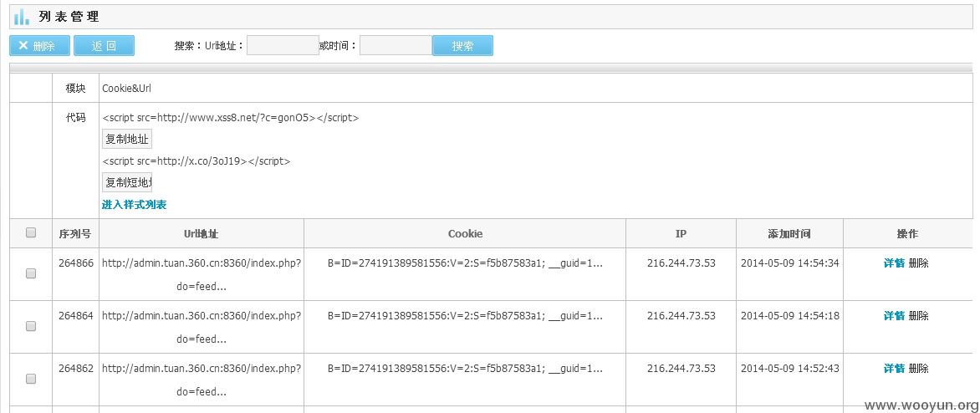Focus the Url地址 search input field
This screenshot has width=980, height=413.
283,46
